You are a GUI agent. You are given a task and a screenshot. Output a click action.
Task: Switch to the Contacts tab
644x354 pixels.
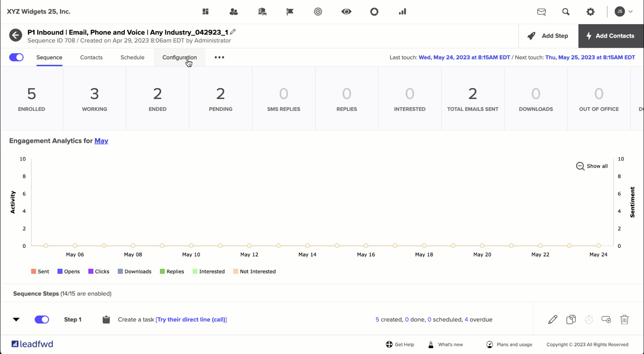coord(91,57)
